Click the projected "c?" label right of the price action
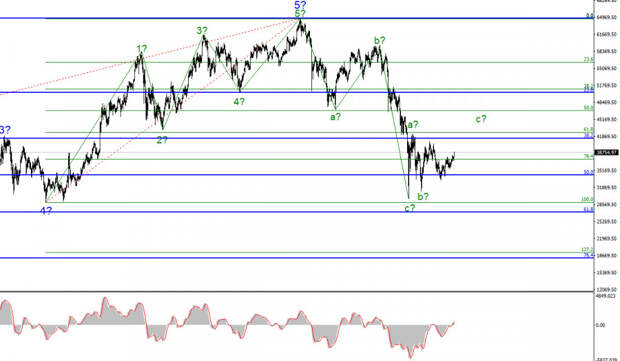This screenshot has height=361, width=620. pyautogui.click(x=481, y=119)
